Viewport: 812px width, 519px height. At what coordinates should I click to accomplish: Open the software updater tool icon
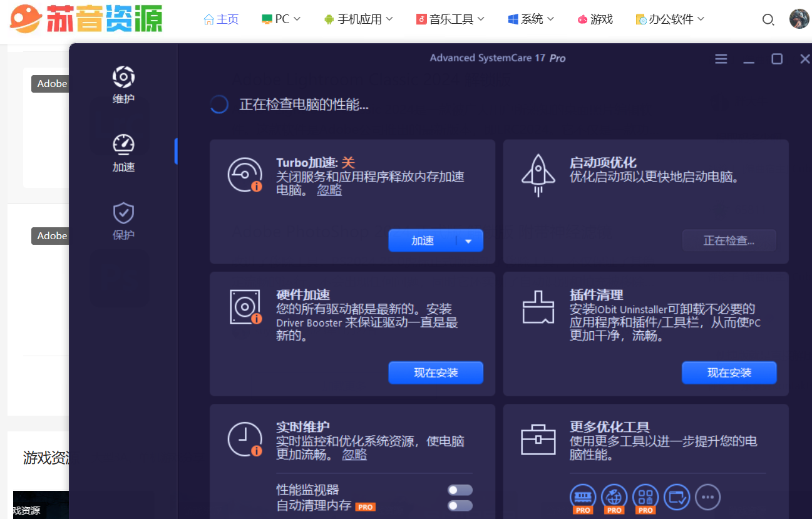(676, 496)
